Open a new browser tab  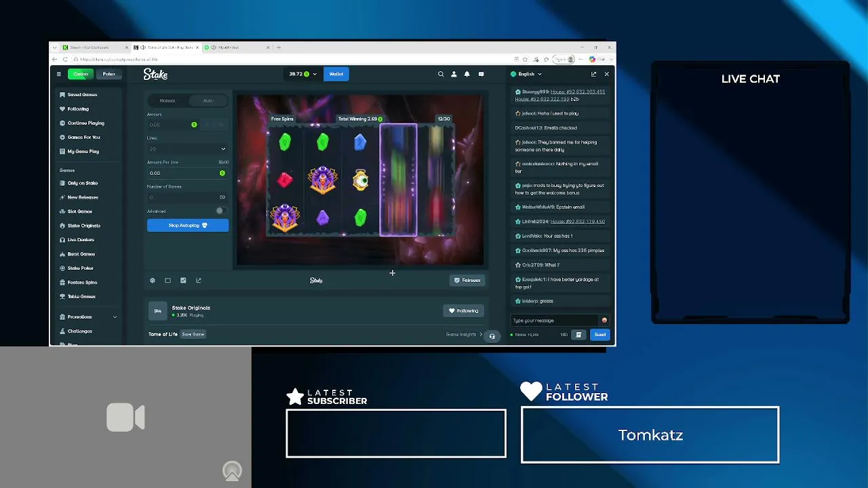tap(279, 47)
